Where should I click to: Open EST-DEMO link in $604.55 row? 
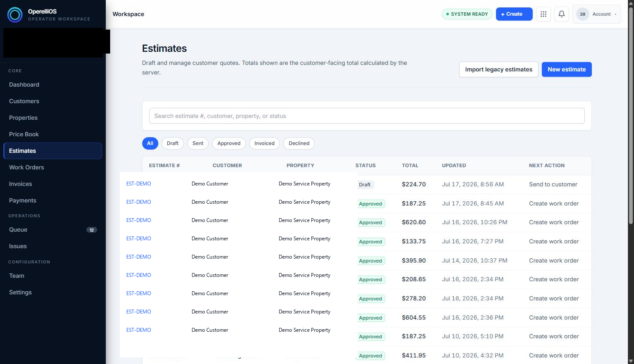click(138, 312)
